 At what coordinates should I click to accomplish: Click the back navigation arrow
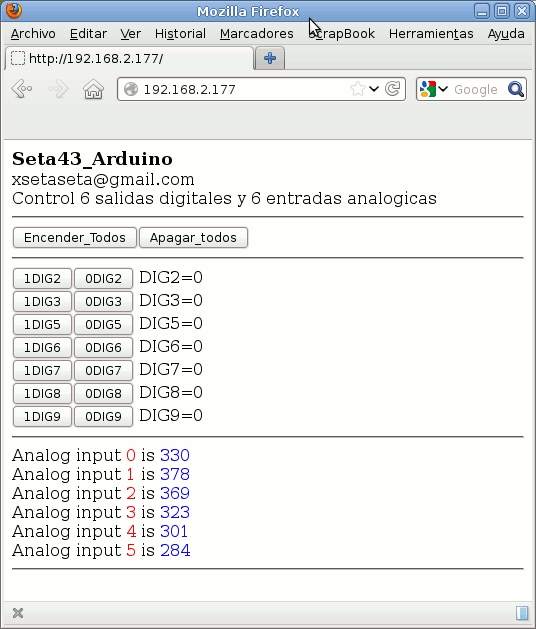[22, 89]
